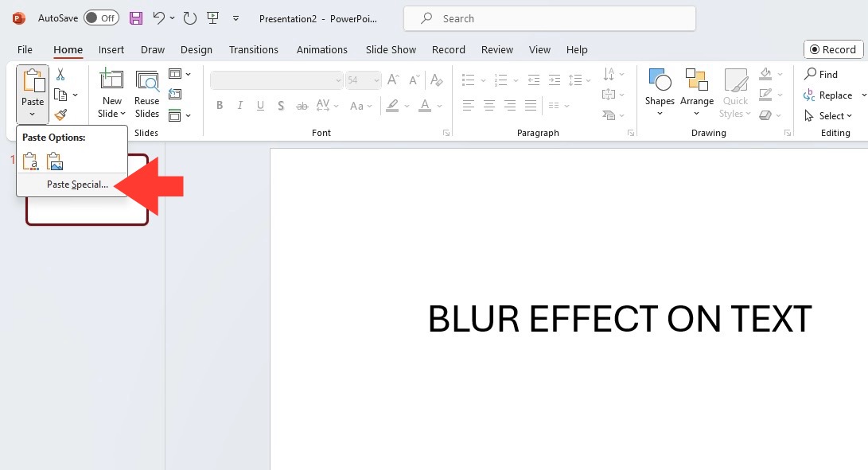Open the Arrange menu

pyautogui.click(x=697, y=93)
